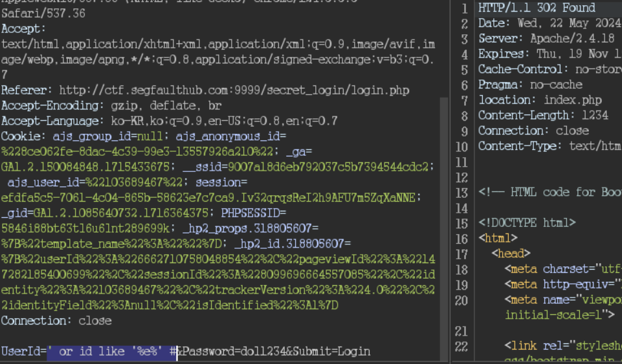The height and width of the screenshot is (364, 622).
Task: Click the Expires response header
Action: (550, 54)
